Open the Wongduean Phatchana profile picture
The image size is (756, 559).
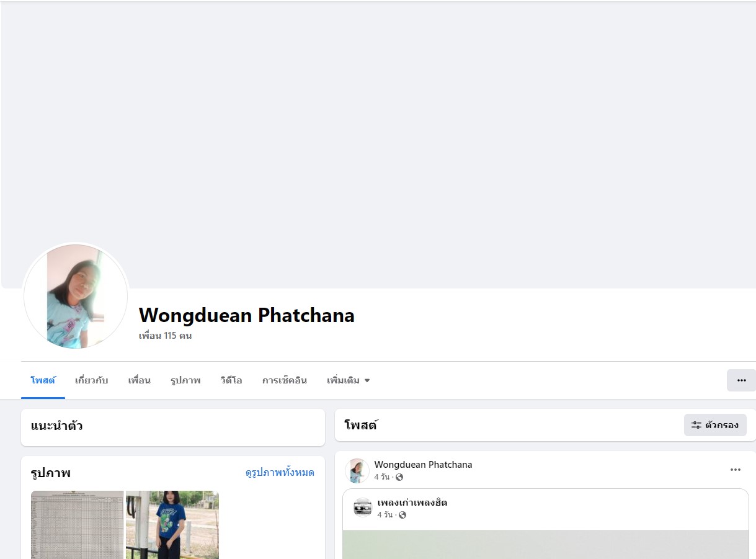(76, 296)
